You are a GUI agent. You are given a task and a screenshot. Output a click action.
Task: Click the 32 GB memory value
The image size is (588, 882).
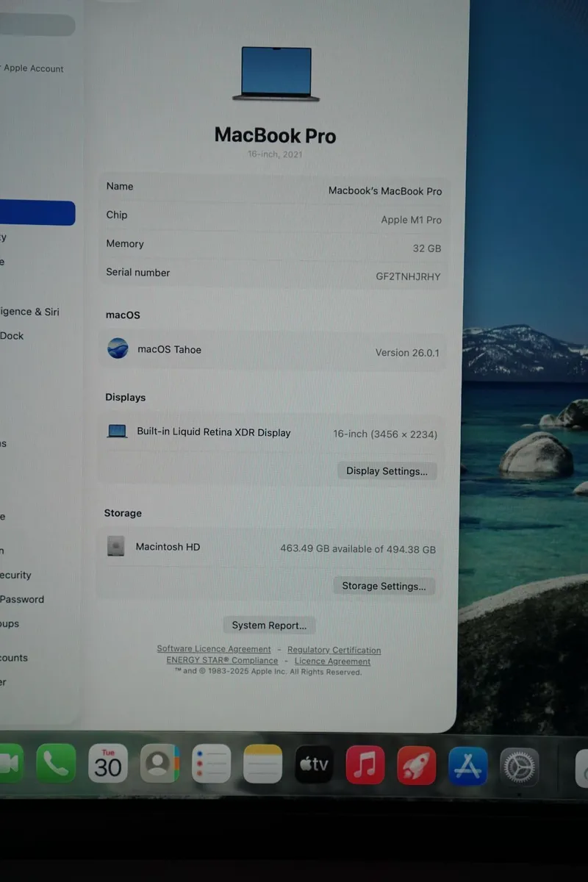point(426,248)
